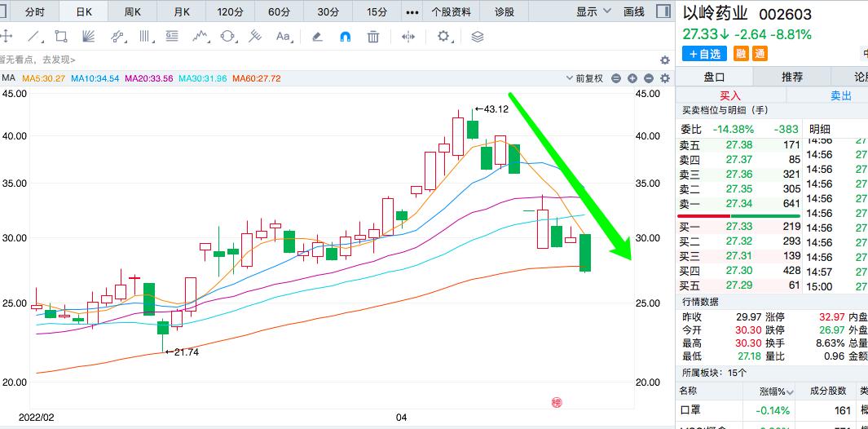Open the drawing layers stack icon
This screenshot has height=429, width=868.
tap(478, 36)
